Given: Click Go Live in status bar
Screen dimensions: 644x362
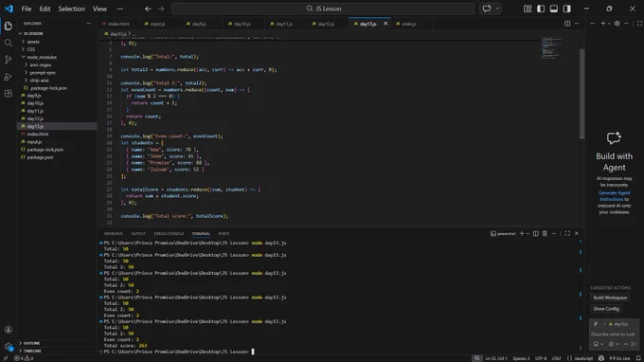Looking at the screenshot, I should point(619,358).
